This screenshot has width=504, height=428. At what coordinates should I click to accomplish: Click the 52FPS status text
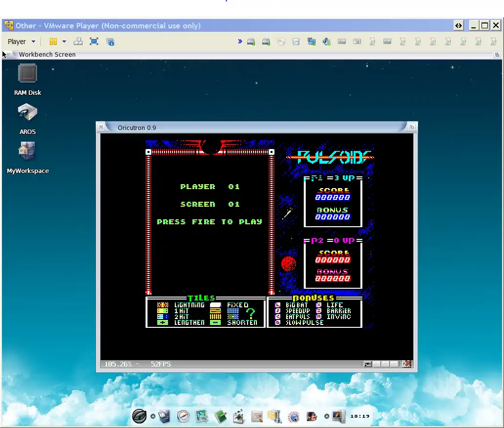click(161, 364)
